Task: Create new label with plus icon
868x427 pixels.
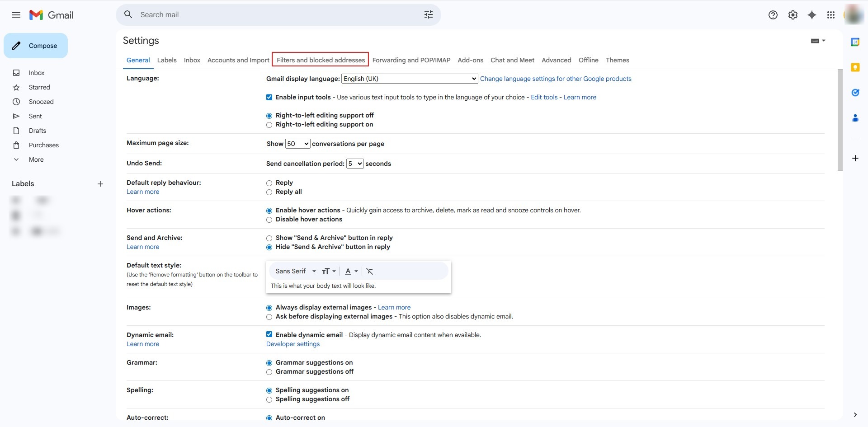Action: 100,184
